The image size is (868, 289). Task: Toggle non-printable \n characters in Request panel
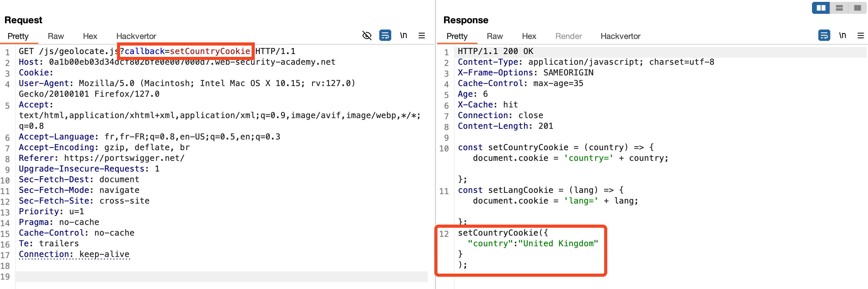403,35
